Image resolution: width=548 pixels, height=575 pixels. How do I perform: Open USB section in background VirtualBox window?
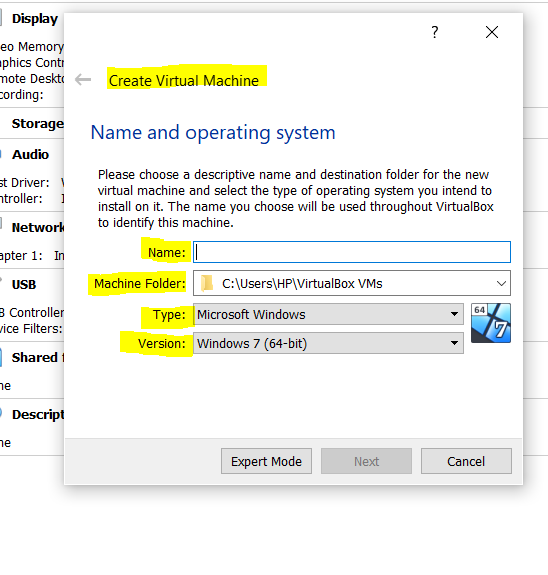point(24,285)
